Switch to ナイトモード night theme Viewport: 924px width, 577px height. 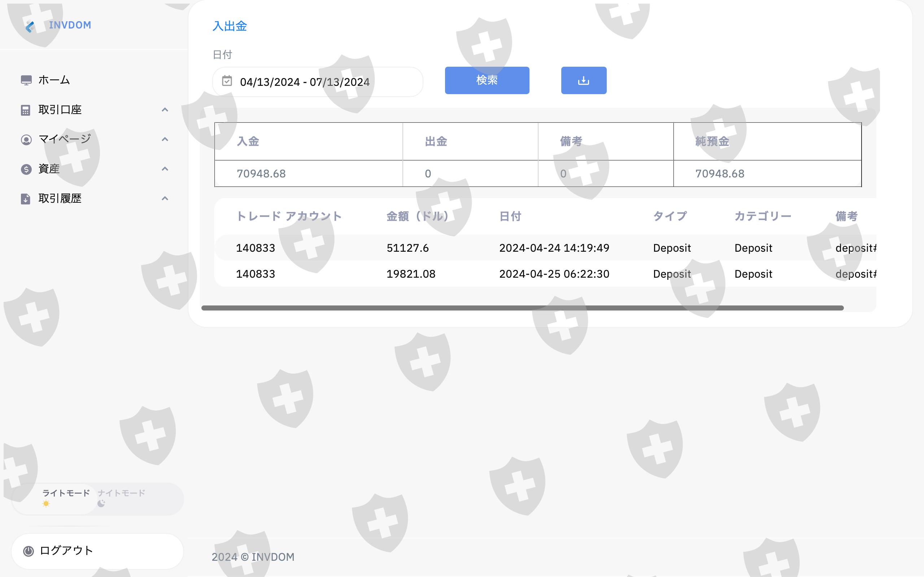coord(121,493)
